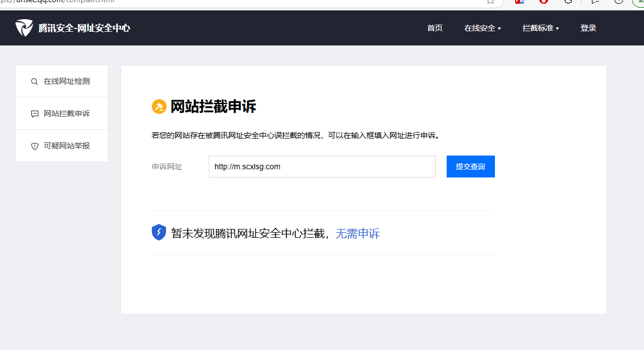Viewport: 644px width, 350px height.
Task: Click the 无需申诉 link
Action: pos(357,233)
